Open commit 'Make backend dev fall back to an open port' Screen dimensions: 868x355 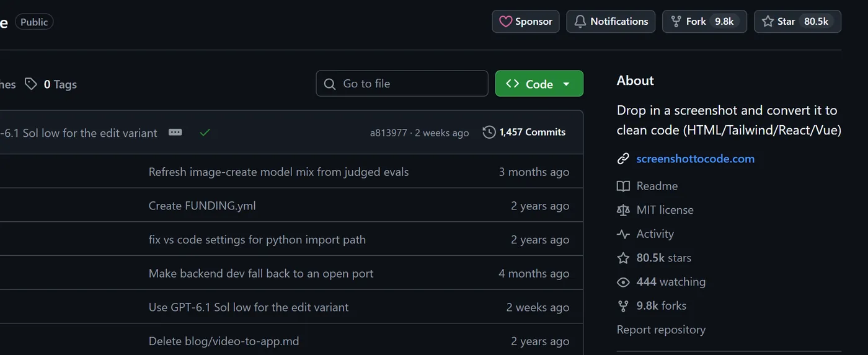tap(261, 273)
